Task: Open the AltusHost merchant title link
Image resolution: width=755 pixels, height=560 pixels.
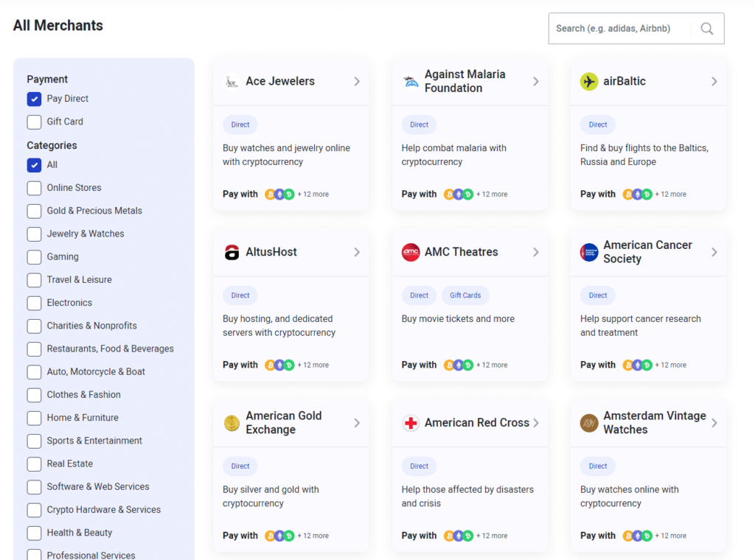Action: click(271, 252)
